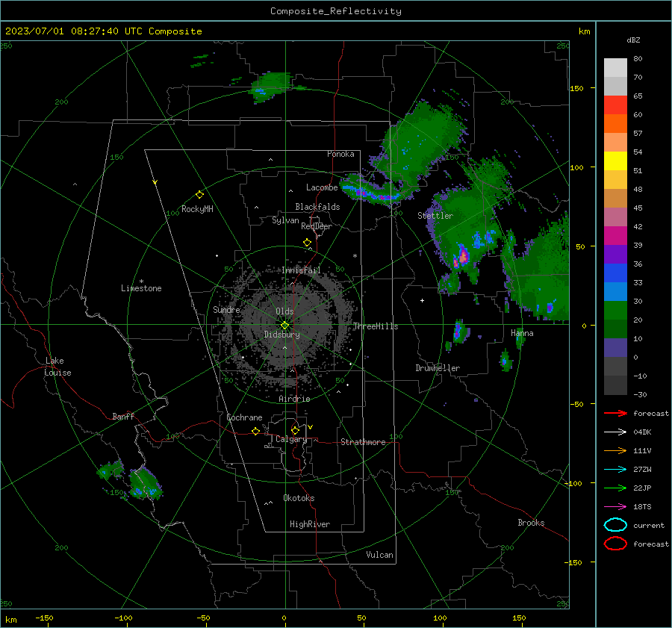Click the yellow radar site marker near Didsbury
This screenshot has height=628, width=672.
point(284,326)
